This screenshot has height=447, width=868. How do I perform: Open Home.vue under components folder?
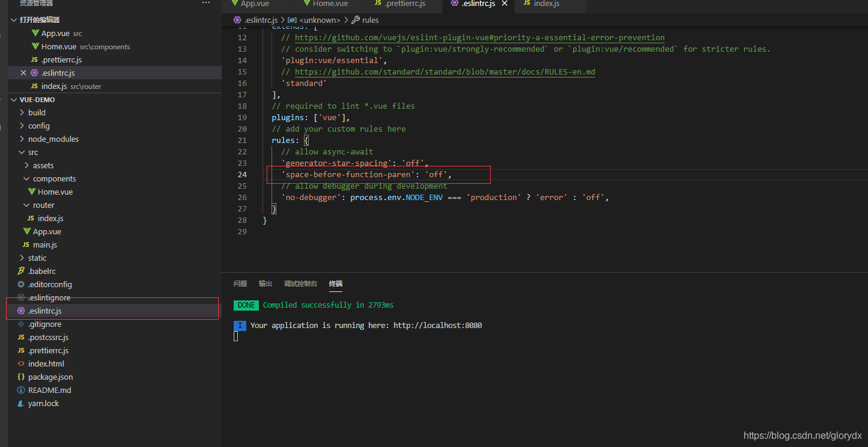[55, 192]
